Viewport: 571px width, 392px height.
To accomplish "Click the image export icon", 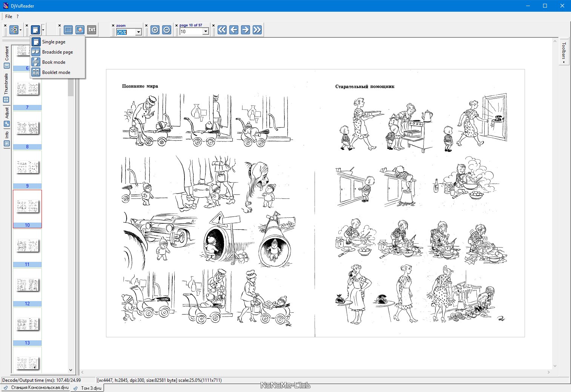I will click(80, 30).
